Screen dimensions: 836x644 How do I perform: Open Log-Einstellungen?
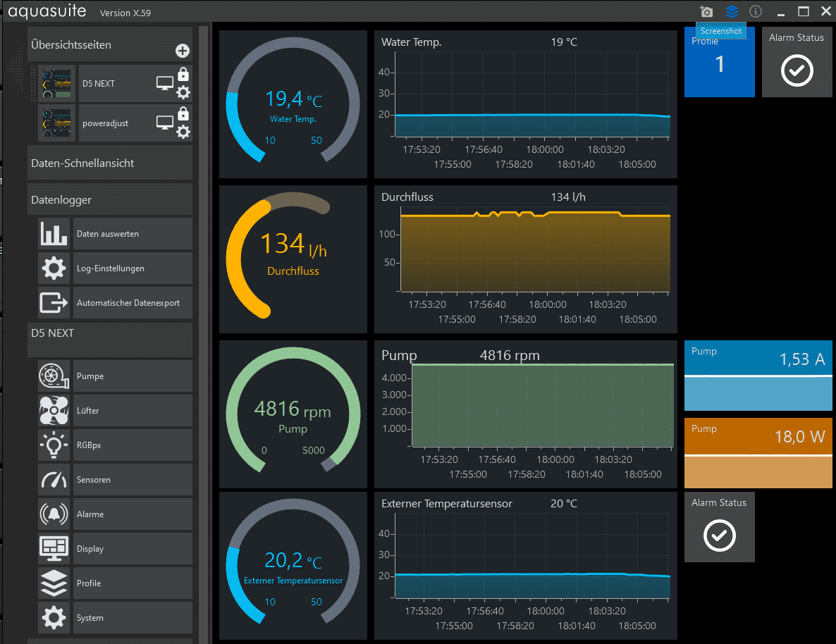point(133,268)
